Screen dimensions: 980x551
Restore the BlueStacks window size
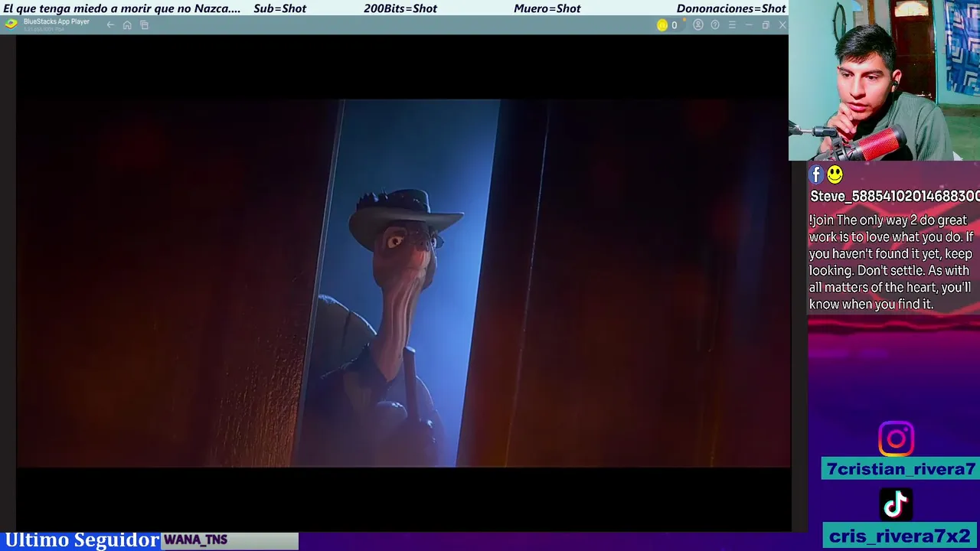point(766,25)
